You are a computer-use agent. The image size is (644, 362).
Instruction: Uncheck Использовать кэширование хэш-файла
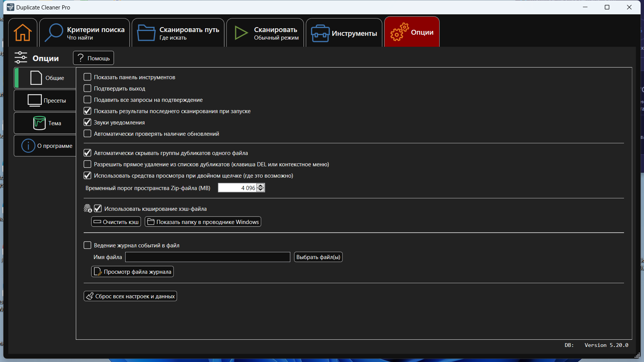click(98, 209)
